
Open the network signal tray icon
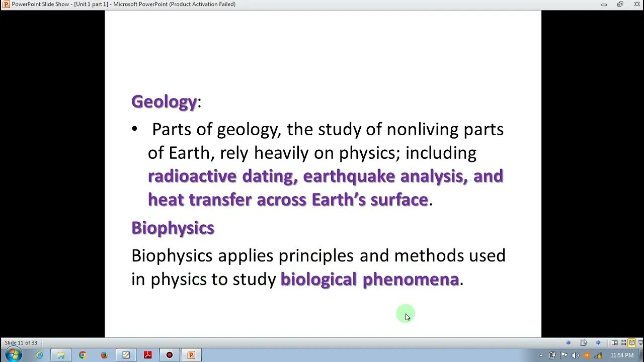coord(598,355)
